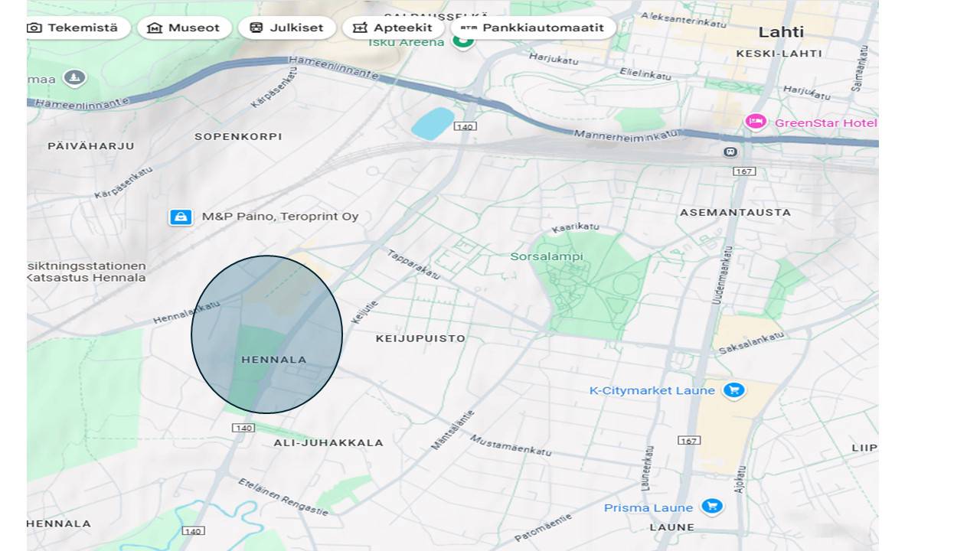
Task: Click the Prisma Laune text label
Action: [648, 507]
